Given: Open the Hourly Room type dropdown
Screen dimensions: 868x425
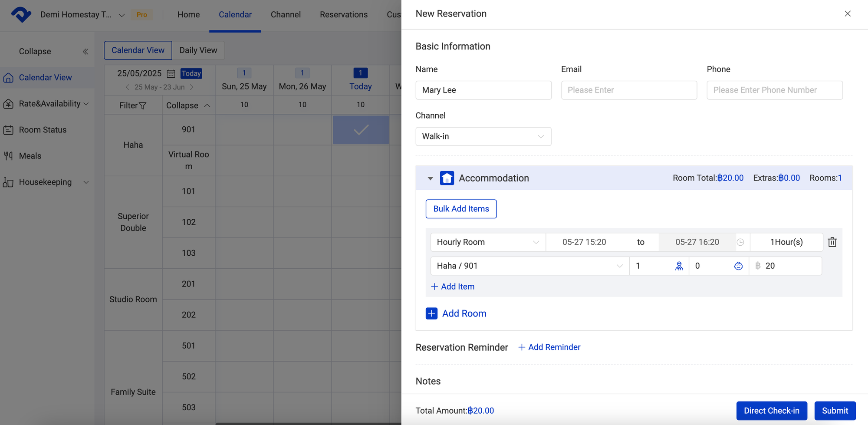Looking at the screenshot, I should point(487,242).
